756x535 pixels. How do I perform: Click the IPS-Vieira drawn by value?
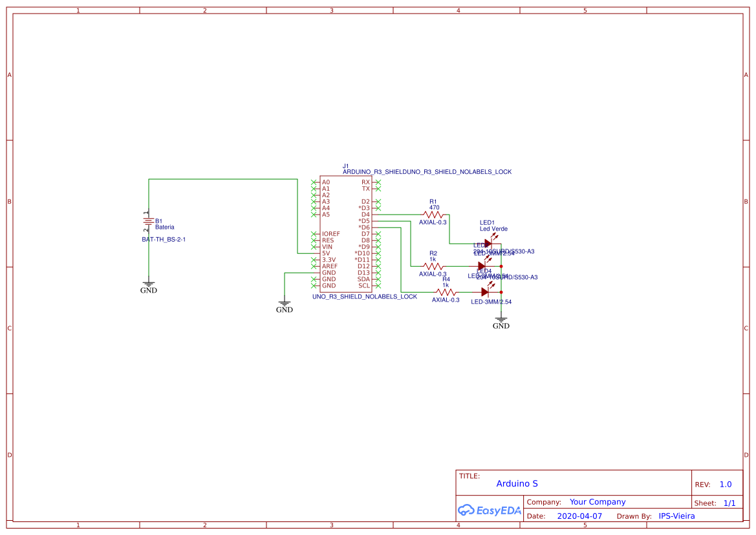click(676, 516)
